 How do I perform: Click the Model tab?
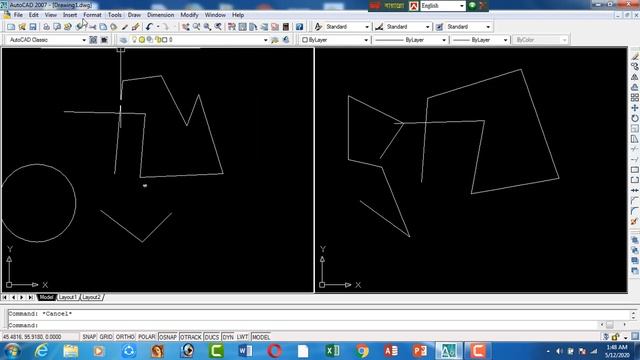click(46, 298)
